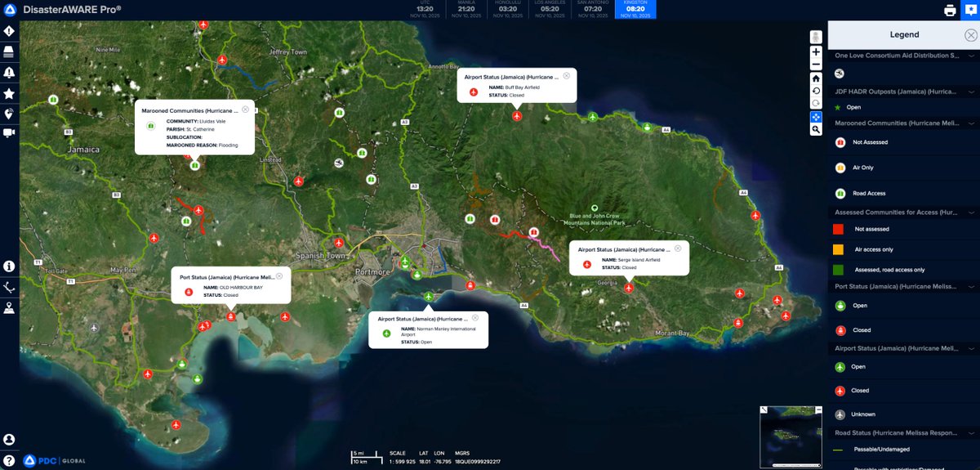This screenshot has height=470, width=980.
Task: Collapse Port Status legend section
Action: (x=969, y=286)
